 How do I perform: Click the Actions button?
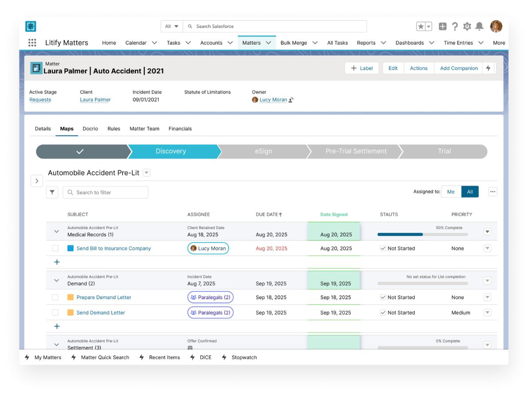click(x=419, y=68)
